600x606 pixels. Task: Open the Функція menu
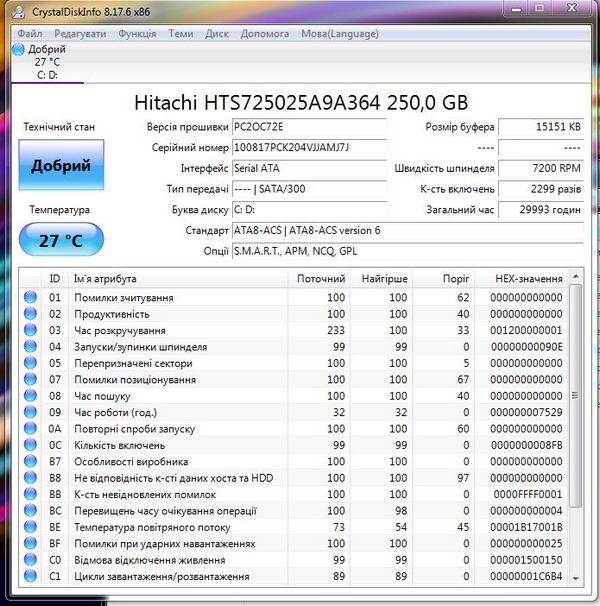point(137,33)
